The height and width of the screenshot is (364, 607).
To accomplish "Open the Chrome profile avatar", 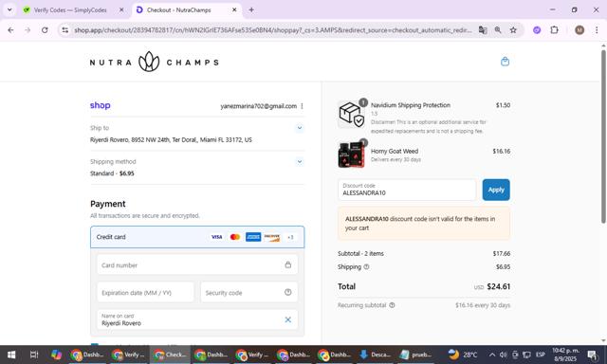I will click(x=579, y=29).
